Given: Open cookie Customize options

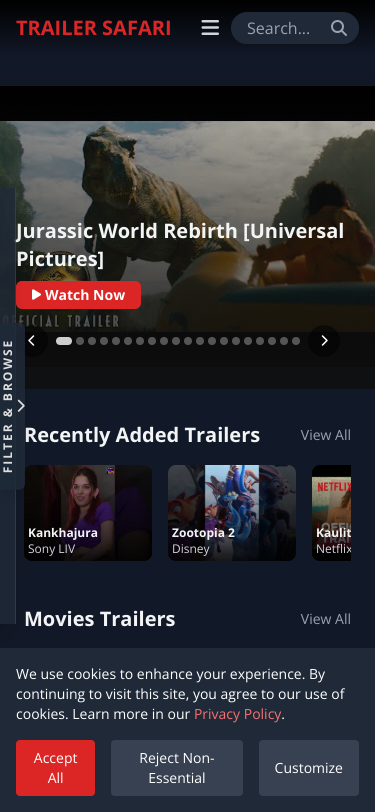Looking at the screenshot, I should point(309,768).
